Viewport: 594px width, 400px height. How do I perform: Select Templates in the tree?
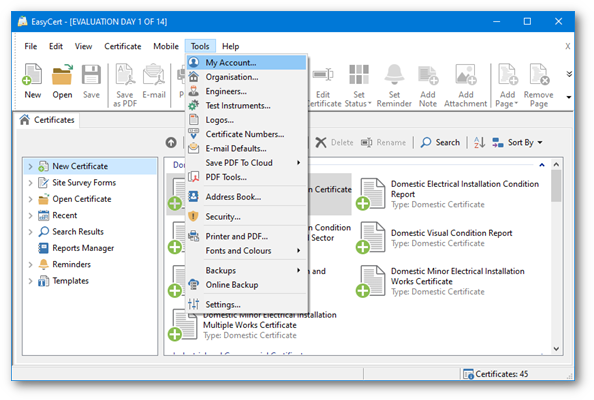63,281
